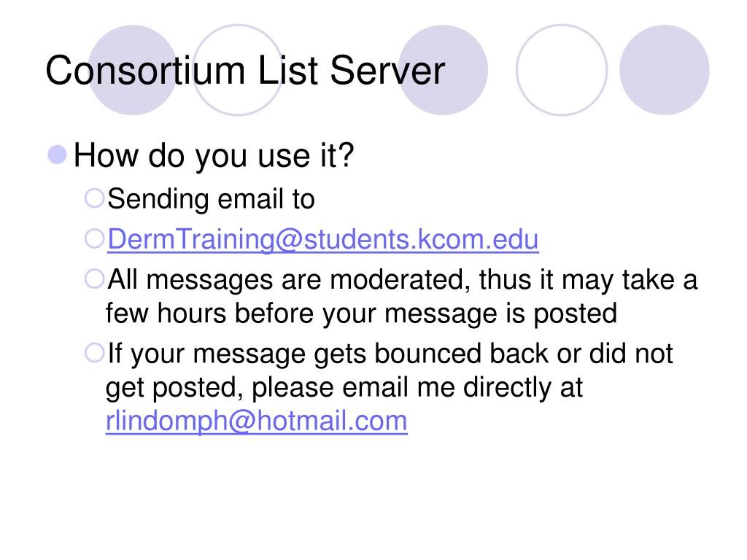Select the hollow bullet before 'Sending email to'
The image size is (747, 560).
coord(94,198)
